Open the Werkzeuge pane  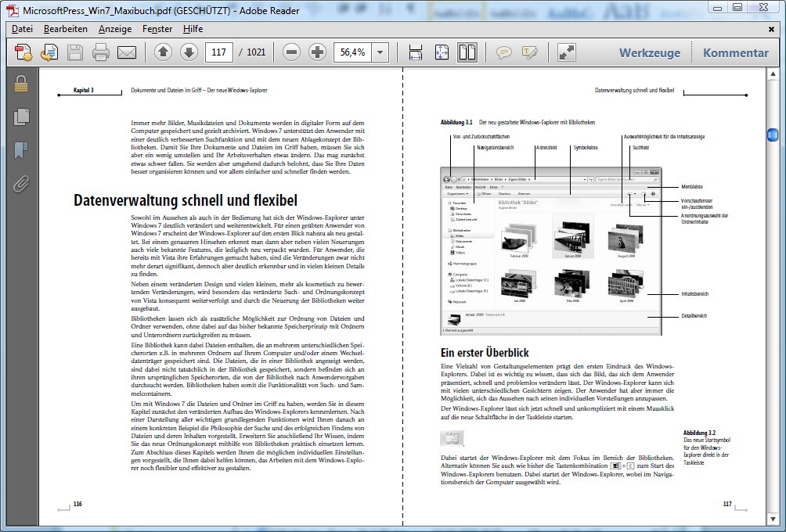[x=647, y=53]
